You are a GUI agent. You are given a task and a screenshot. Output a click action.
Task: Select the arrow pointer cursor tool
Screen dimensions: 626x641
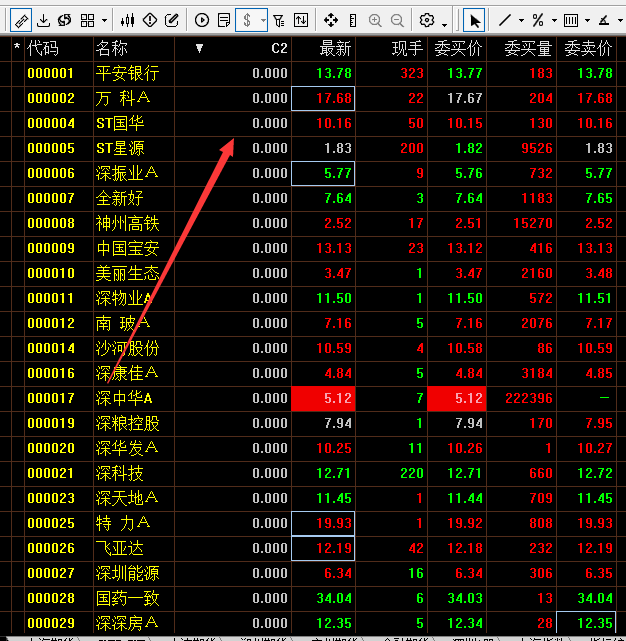pyautogui.click(x=474, y=20)
